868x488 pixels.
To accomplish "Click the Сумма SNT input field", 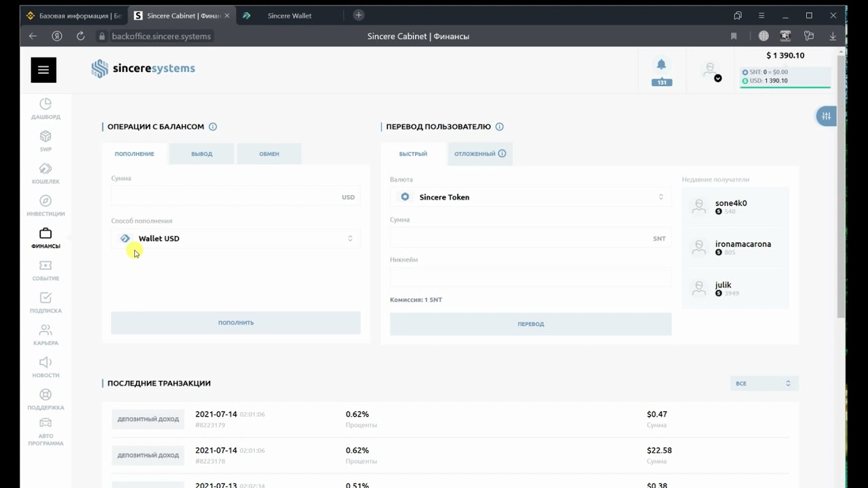I will point(530,238).
